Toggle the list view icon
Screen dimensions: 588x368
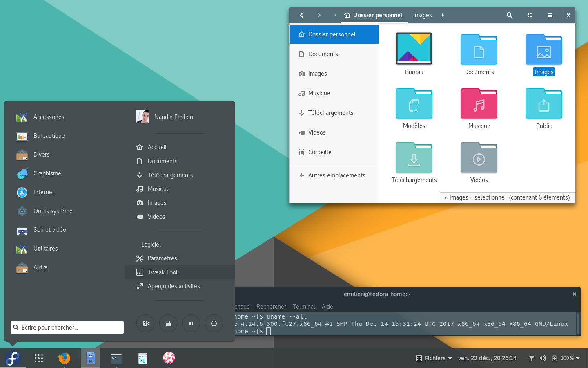point(530,15)
